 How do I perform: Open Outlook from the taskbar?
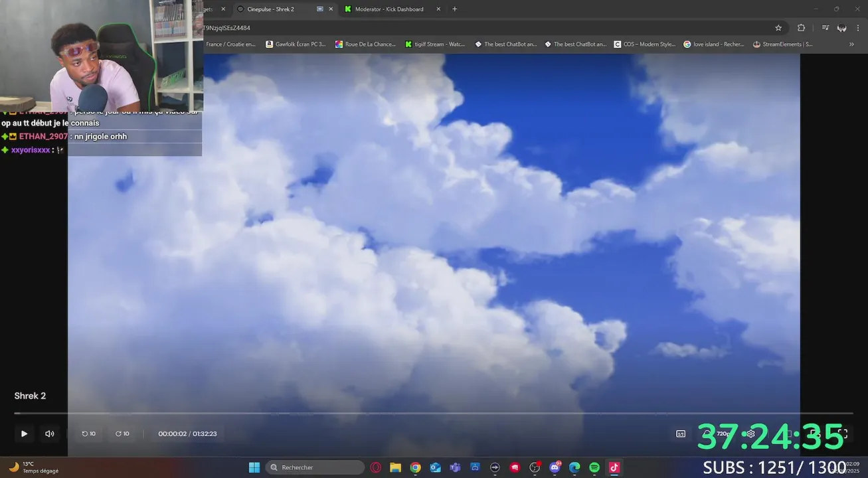(x=435, y=467)
